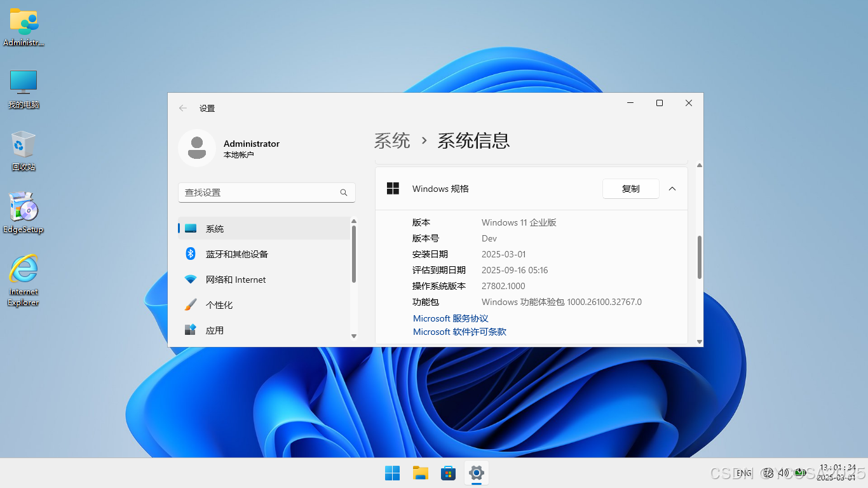Click the content pane scrollbar thumb
The width and height of the screenshot is (868, 488).
click(700, 257)
